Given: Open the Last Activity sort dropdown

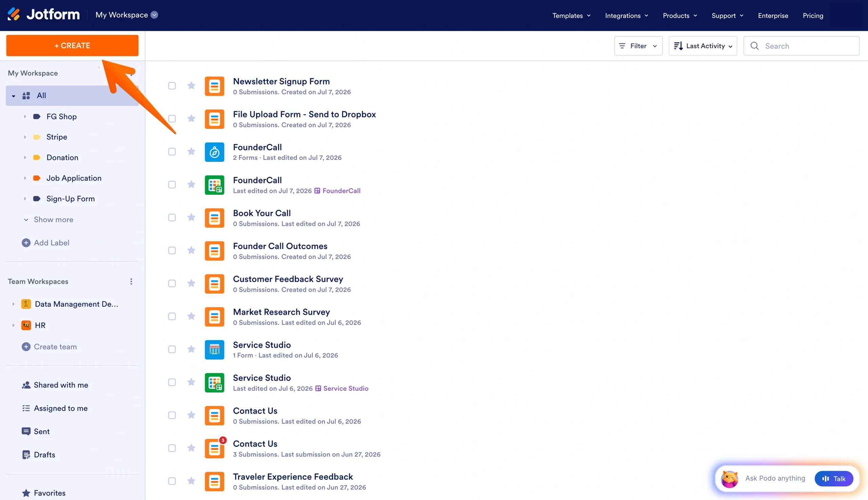Looking at the screenshot, I should [x=703, y=46].
